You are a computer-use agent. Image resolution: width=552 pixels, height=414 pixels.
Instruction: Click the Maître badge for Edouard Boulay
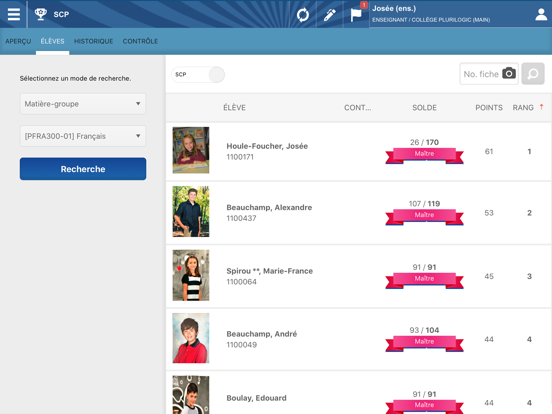[x=424, y=407]
